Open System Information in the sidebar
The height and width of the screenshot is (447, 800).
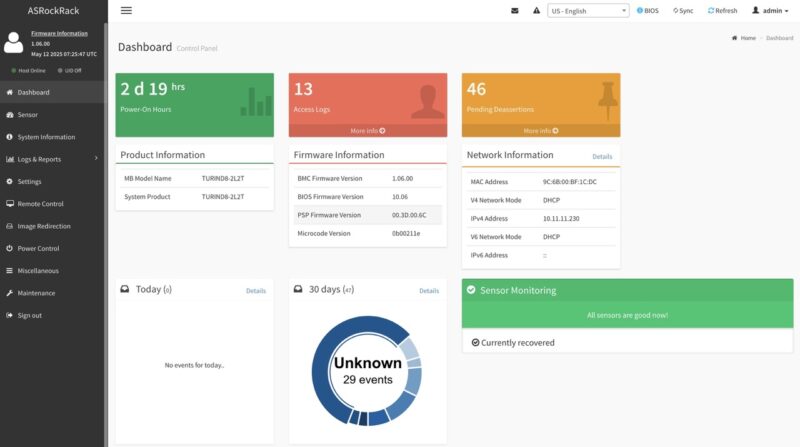pos(53,137)
